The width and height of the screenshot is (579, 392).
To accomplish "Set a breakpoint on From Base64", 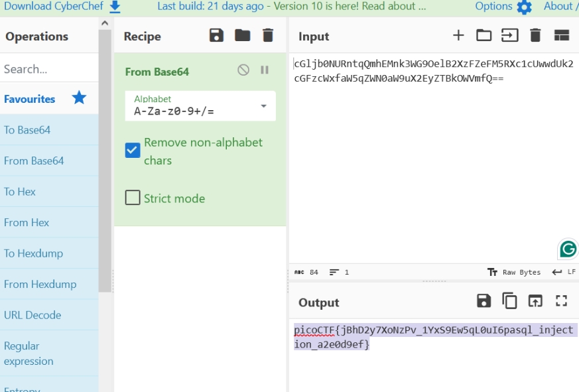I will coord(265,70).
